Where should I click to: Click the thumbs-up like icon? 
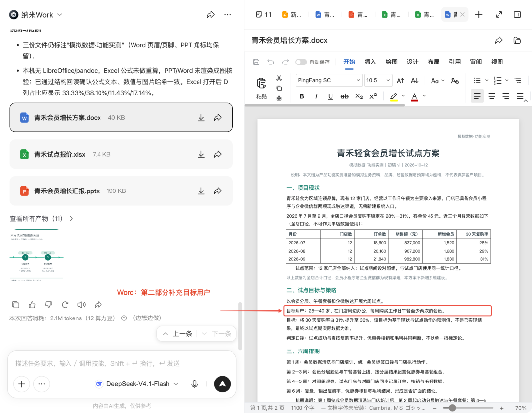[x=32, y=305]
